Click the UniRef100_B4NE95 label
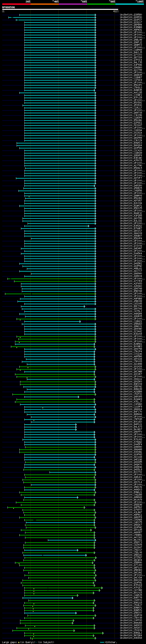 131,90
